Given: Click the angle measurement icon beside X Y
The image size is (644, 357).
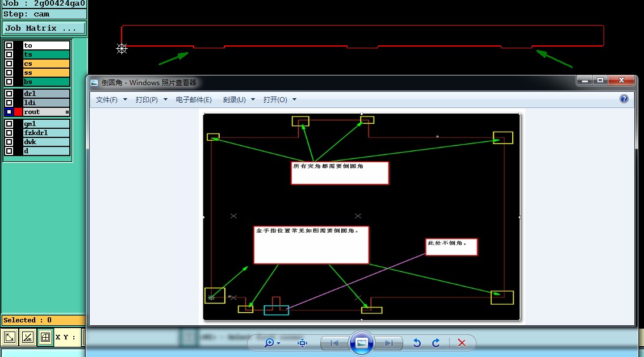Looking at the screenshot, I should pyautogui.click(x=27, y=337).
